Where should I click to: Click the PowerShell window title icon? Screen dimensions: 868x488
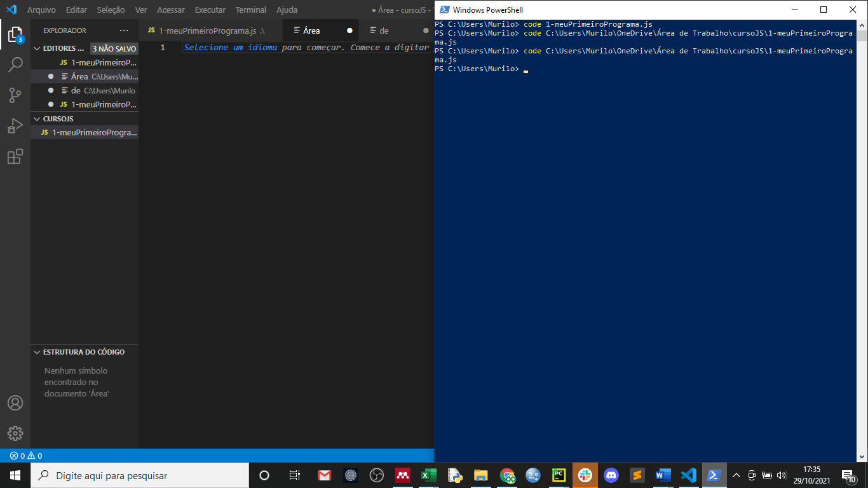click(445, 10)
